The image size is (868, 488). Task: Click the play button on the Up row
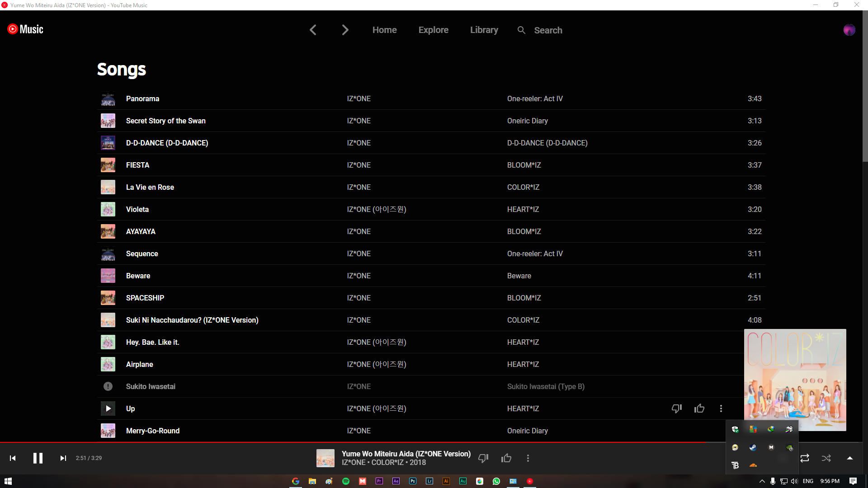(x=108, y=408)
